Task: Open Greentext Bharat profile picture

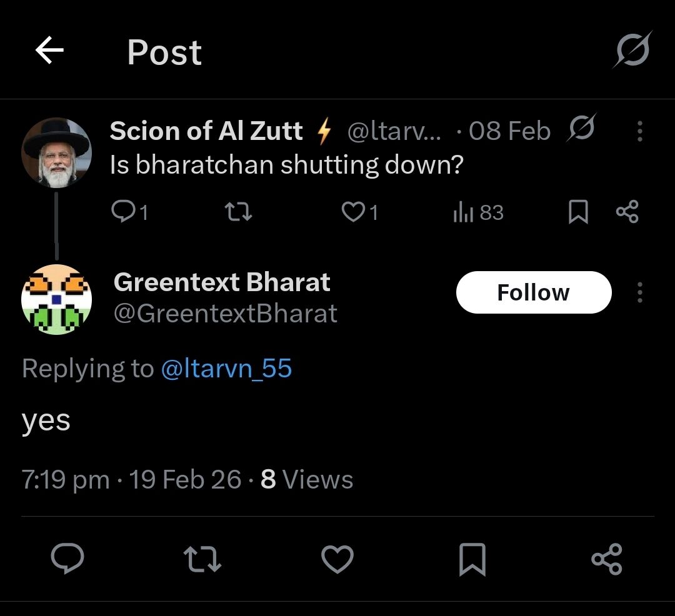Action: [x=57, y=299]
